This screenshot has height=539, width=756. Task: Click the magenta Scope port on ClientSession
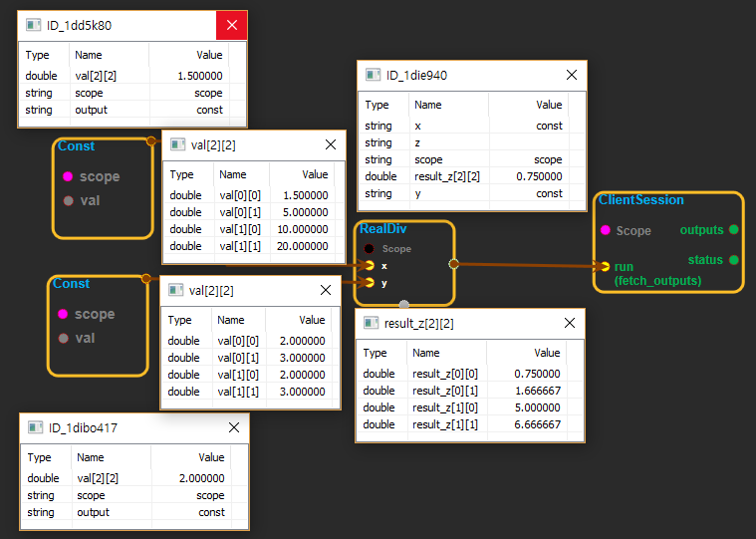pyautogui.click(x=606, y=230)
